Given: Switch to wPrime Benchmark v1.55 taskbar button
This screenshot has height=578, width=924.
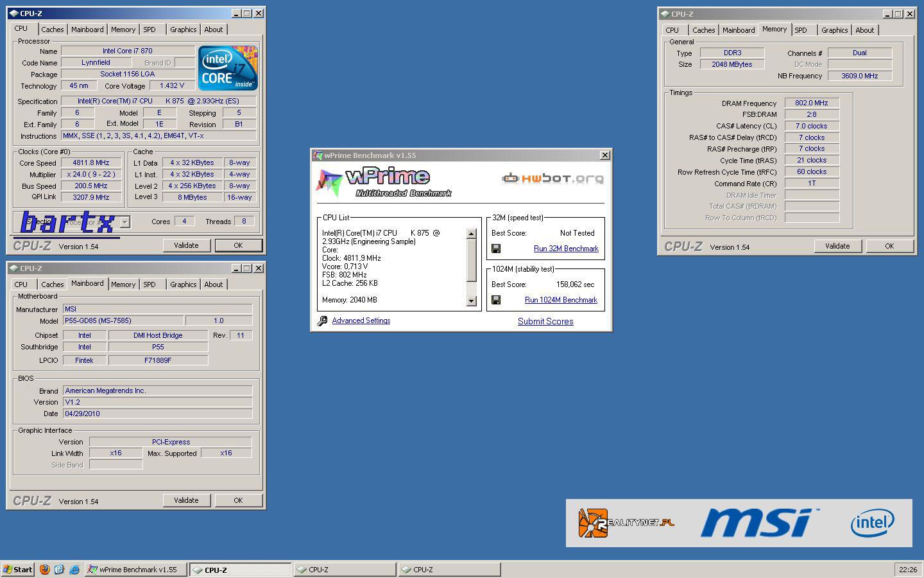Looking at the screenshot, I should click(136, 570).
